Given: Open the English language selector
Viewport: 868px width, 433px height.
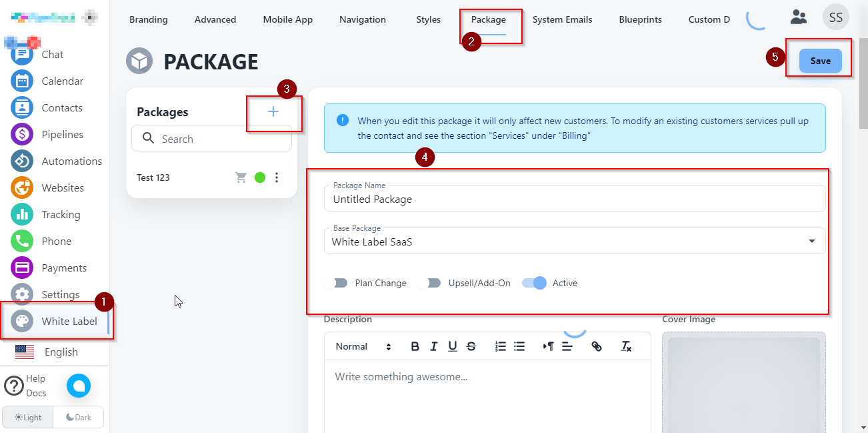Looking at the screenshot, I should coord(53,352).
